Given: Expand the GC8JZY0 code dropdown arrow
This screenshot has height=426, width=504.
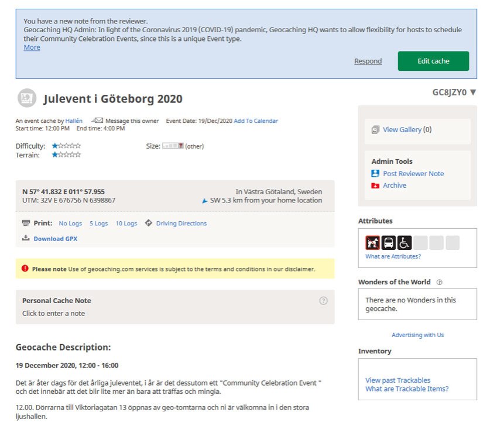Looking at the screenshot, I should tap(473, 92).
